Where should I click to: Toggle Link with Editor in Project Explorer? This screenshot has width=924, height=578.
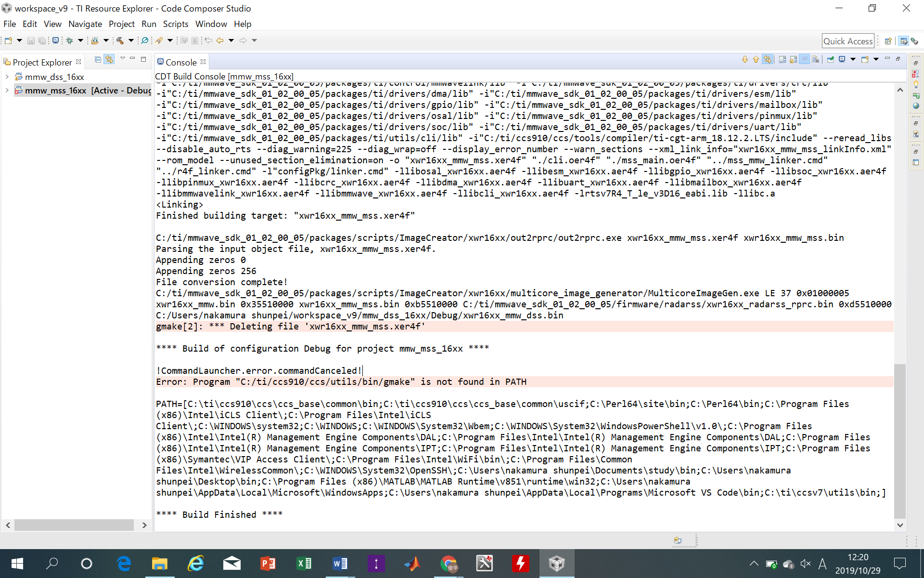110,59
